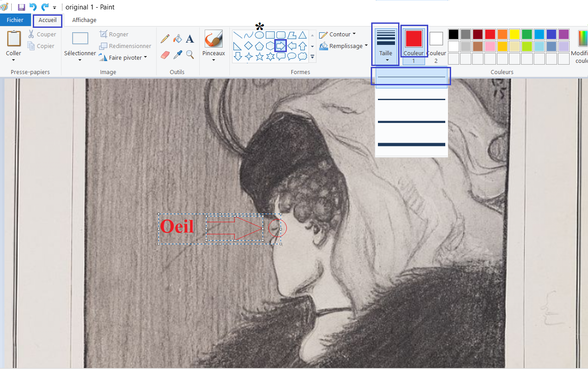This screenshot has width=588, height=369.
Task: Pick the Rounded rectangular callout shape
Action: [x=281, y=57]
